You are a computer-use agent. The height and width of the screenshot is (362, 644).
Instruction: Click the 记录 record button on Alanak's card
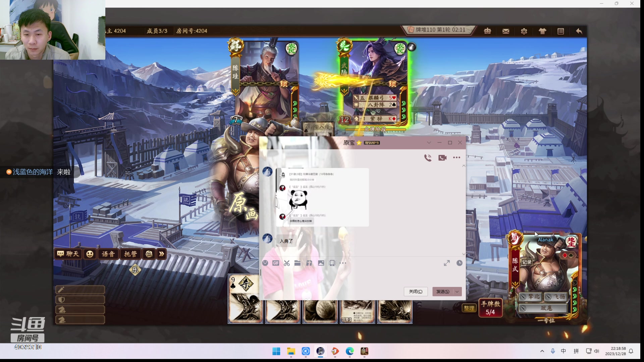pos(527,262)
